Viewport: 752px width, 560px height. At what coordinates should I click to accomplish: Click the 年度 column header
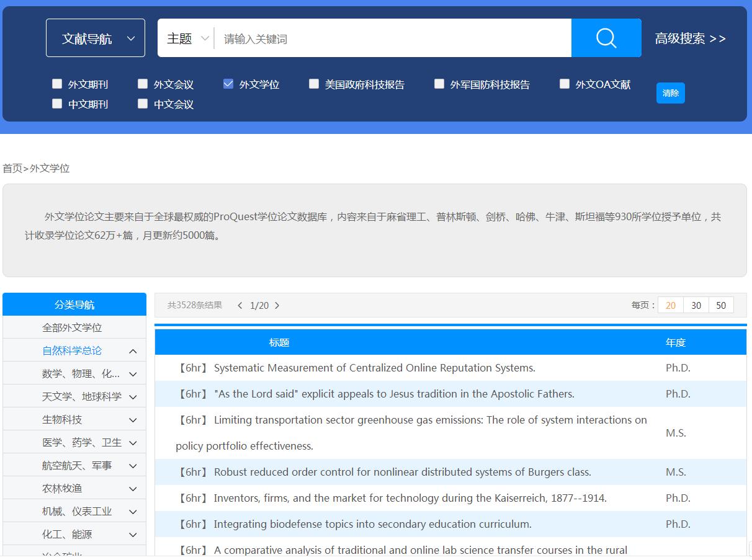click(x=676, y=342)
